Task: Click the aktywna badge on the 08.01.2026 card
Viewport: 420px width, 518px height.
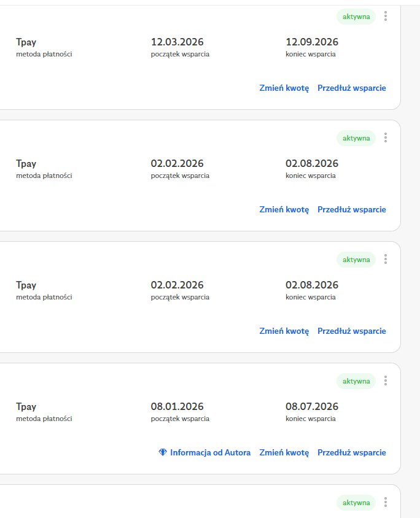Action: pos(356,381)
